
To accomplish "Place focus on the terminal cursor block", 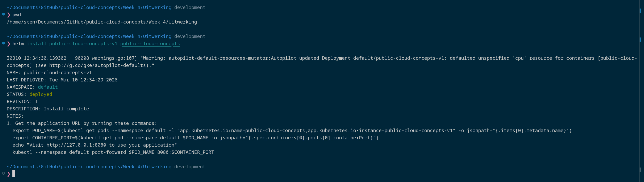I will (14, 173).
